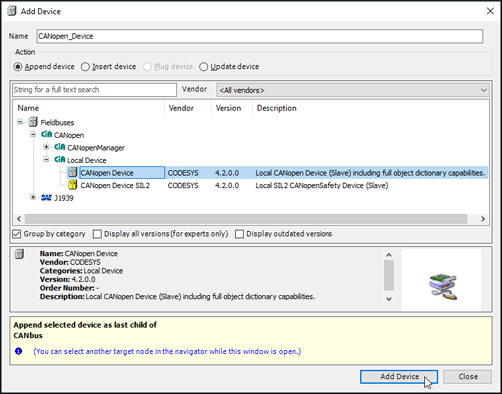Click the Fieldbuses category icon
Image resolution: width=502 pixels, height=394 pixels.
[x=33, y=122]
